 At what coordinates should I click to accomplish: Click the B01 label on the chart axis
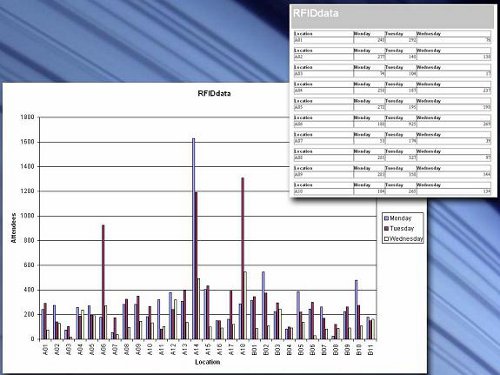point(254,350)
